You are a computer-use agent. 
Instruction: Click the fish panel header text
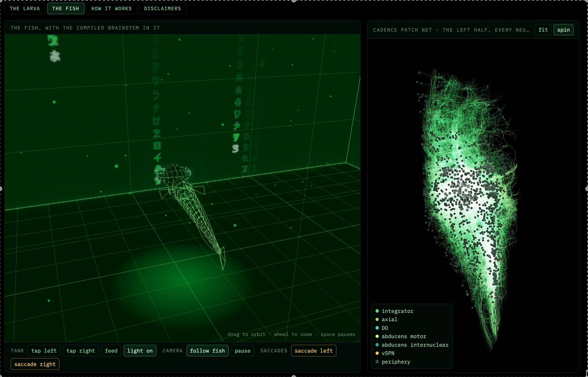(x=85, y=28)
